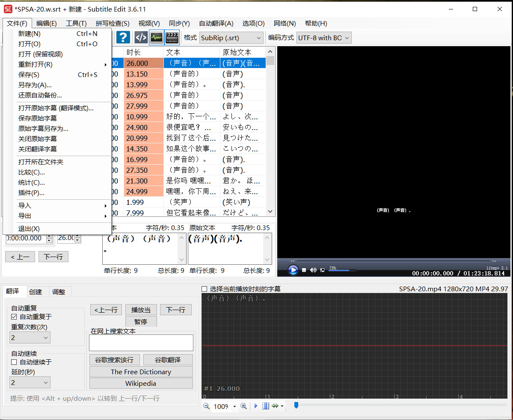Choose 另存为(A)... from the file menu
Image resolution: width=513 pixels, height=420 pixels.
click(35, 85)
